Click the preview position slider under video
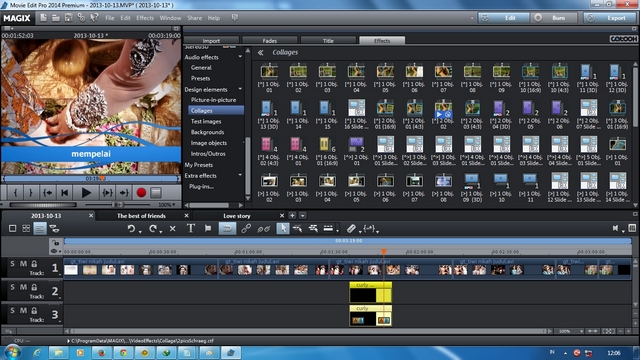 (x=91, y=178)
